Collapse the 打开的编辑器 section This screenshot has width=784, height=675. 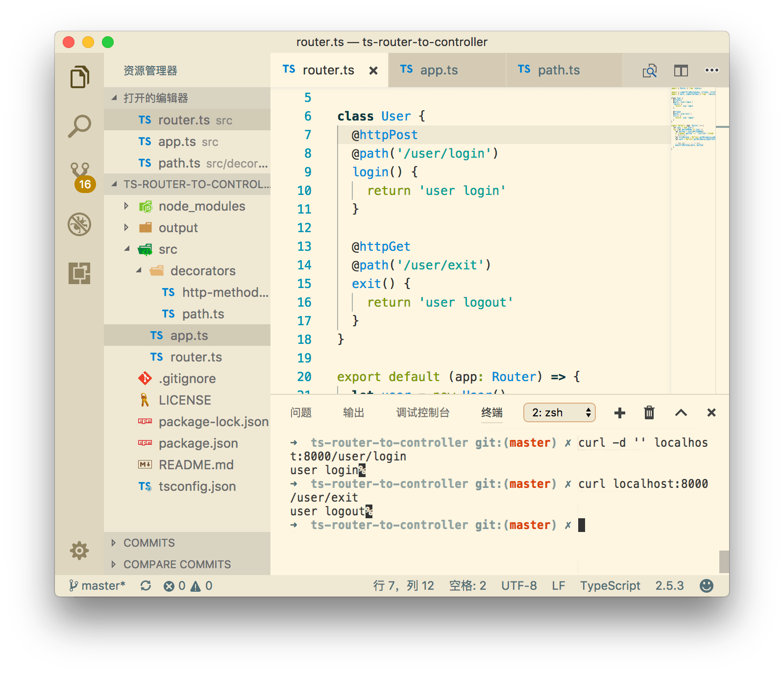pyautogui.click(x=187, y=98)
